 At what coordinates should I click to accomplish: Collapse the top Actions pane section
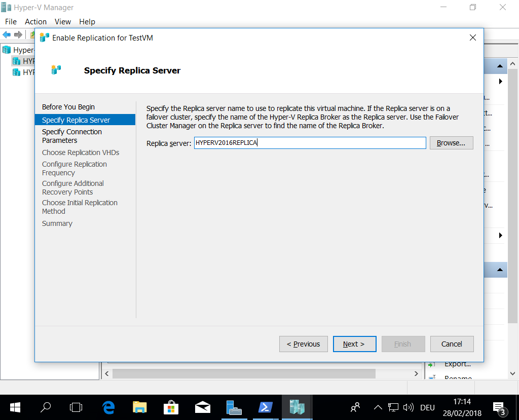coord(500,66)
